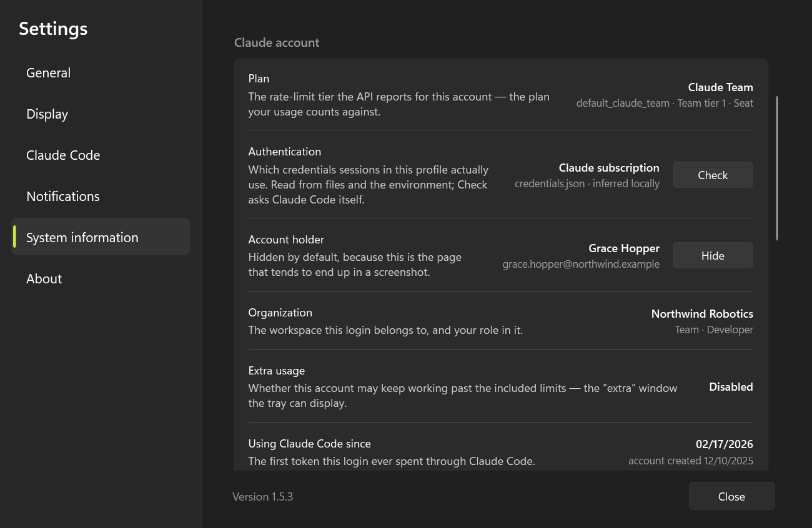Click the Account holder row title
812x528 pixels.
tap(286, 240)
